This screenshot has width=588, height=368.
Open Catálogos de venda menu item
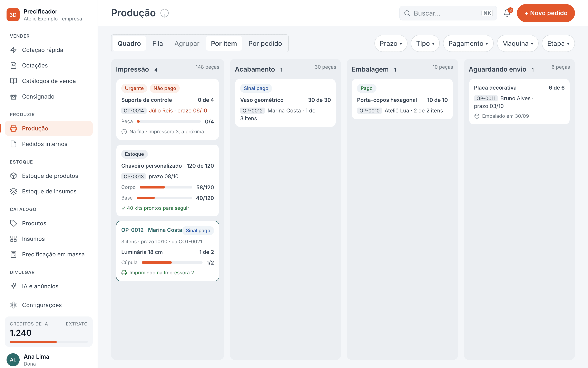tap(49, 81)
